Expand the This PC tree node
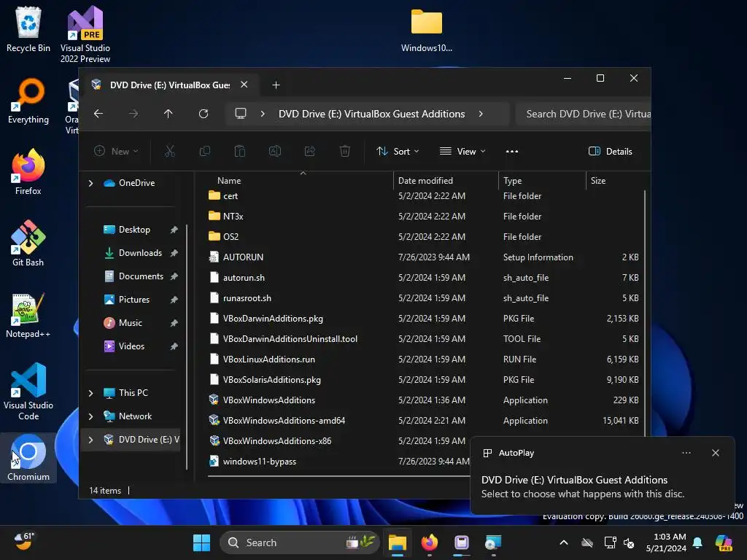This screenshot has height=560, width=747. pos(91,393)
